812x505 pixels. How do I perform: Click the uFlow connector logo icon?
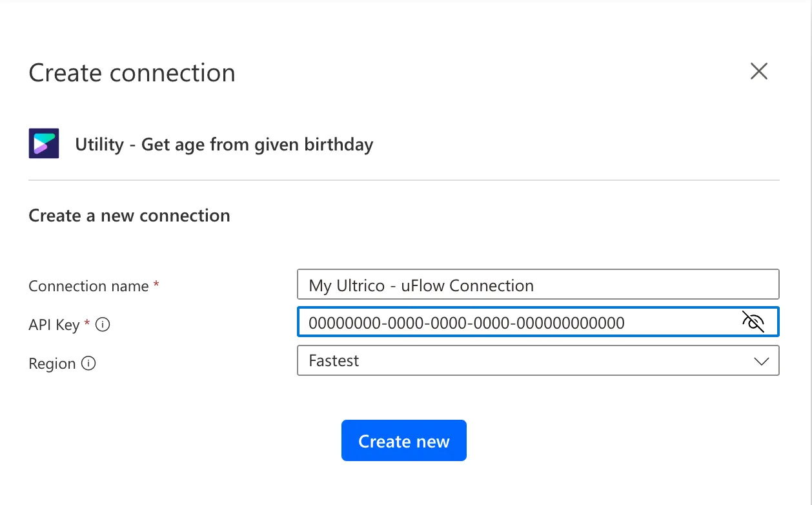pyautogui.click(x=43, y=143)
